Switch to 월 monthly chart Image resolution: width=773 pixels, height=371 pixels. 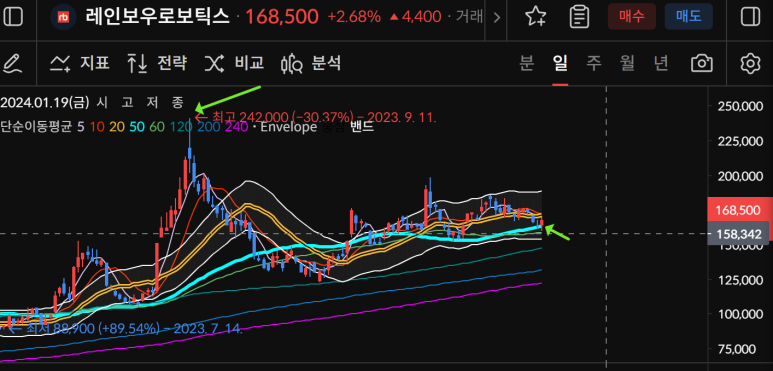[x=627, y=63]
